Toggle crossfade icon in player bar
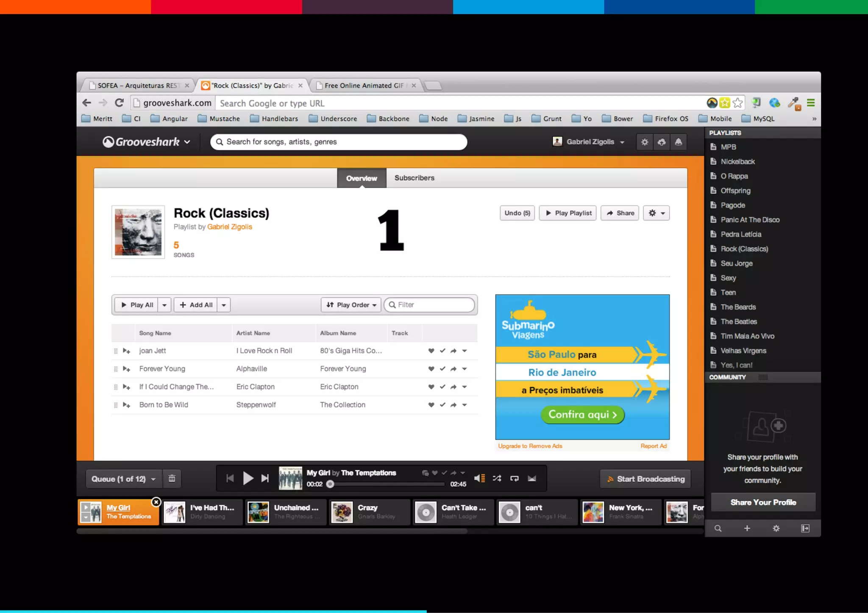 pyautogui.click(x=532, y=478)
